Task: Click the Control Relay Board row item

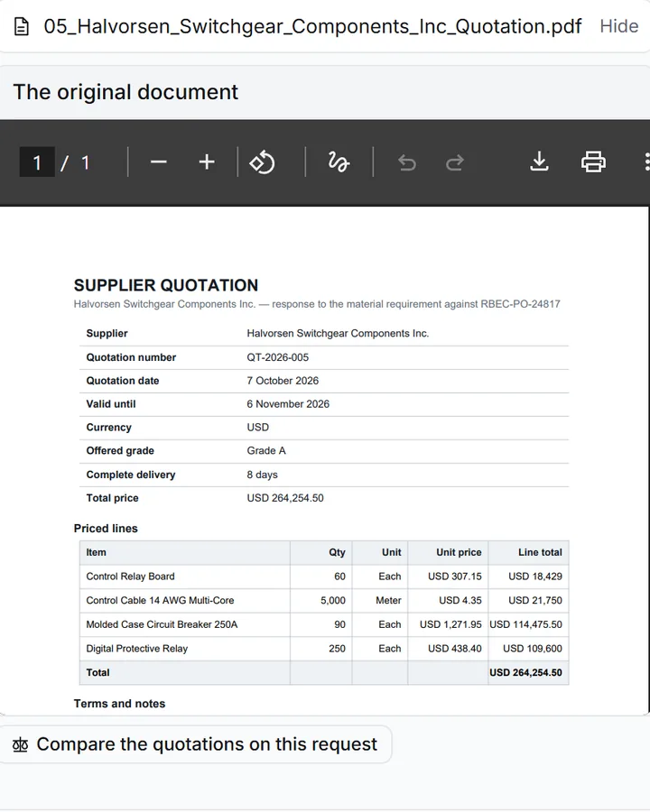Action: point(131,577)
